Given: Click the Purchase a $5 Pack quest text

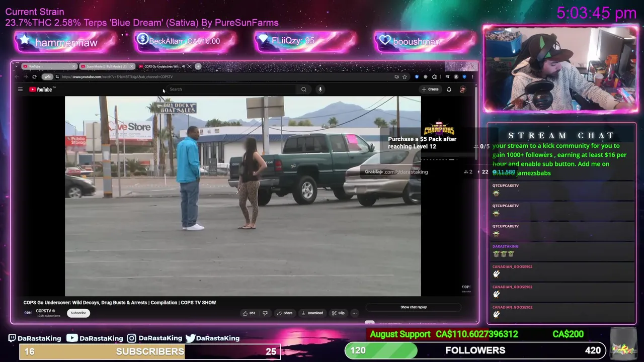Looking at the screenshot, I should point(422,143).
